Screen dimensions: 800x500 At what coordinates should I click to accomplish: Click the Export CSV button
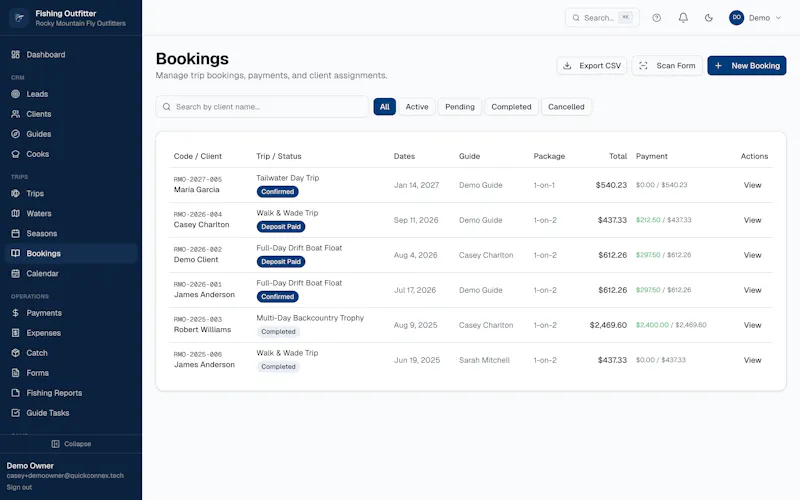coord(592,65)
